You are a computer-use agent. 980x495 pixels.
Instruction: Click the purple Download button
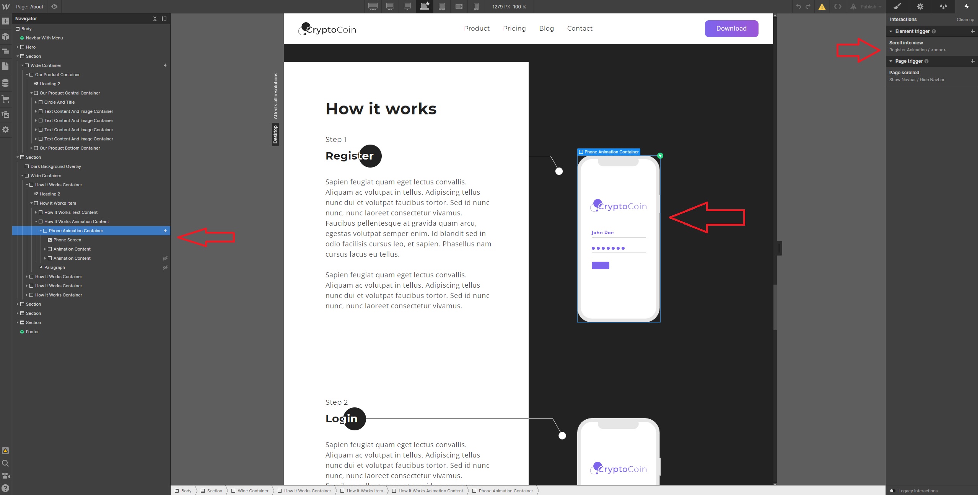tap(732, 29)
